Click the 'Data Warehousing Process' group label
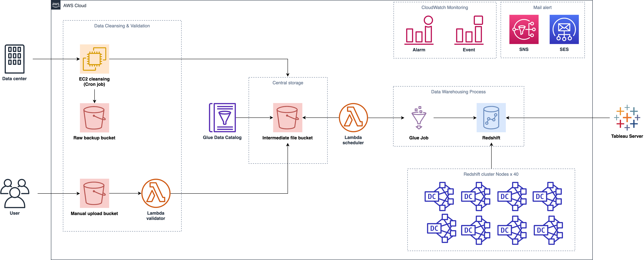 pyautogui.click(x=458, y=92)
